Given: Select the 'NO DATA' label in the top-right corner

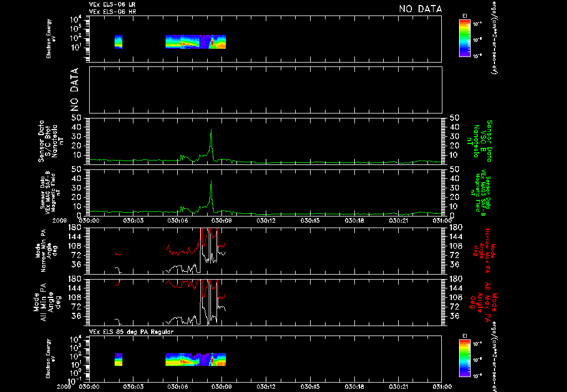Looking at the screenshot, I should point(421,9).
